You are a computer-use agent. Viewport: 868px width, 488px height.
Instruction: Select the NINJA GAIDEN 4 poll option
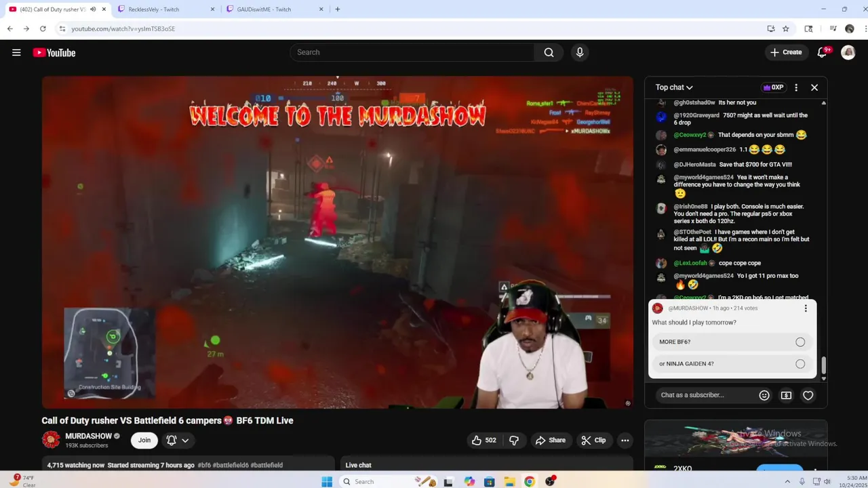732,364
